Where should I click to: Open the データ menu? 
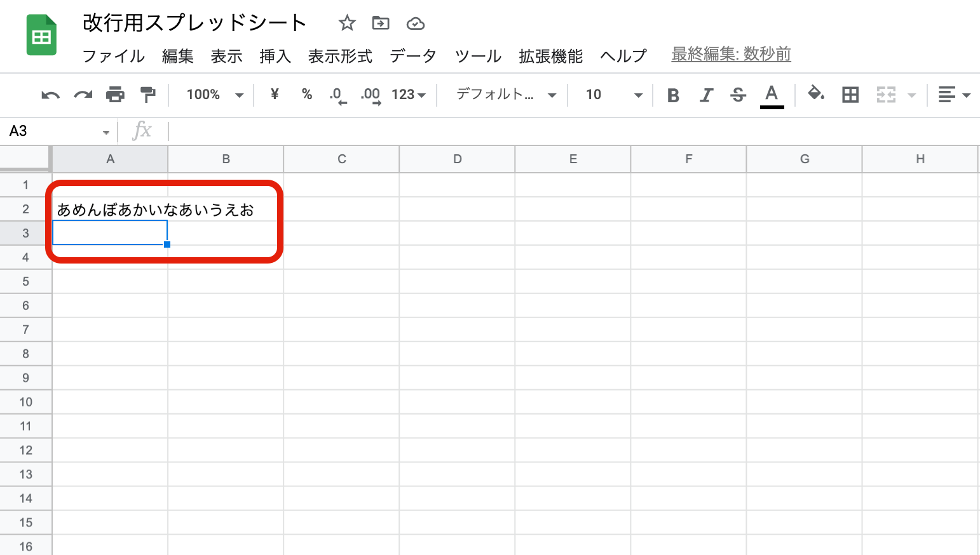413,56
